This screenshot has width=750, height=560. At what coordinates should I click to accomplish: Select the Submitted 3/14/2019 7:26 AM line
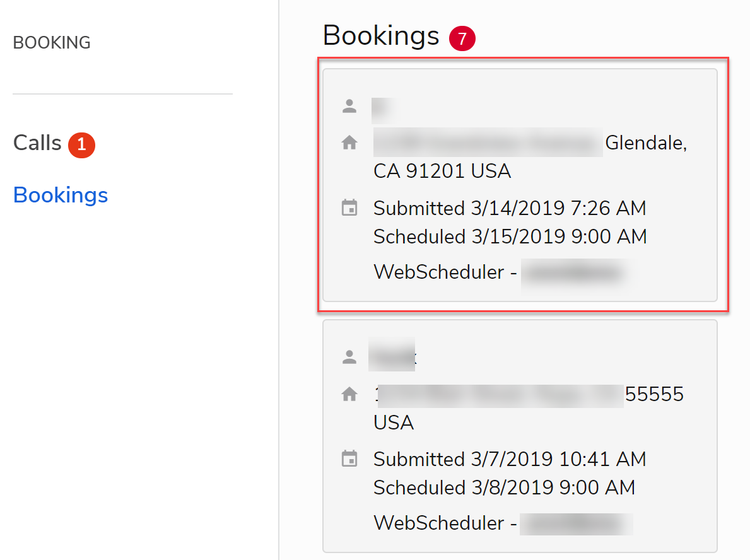click(x=510, y=208)
